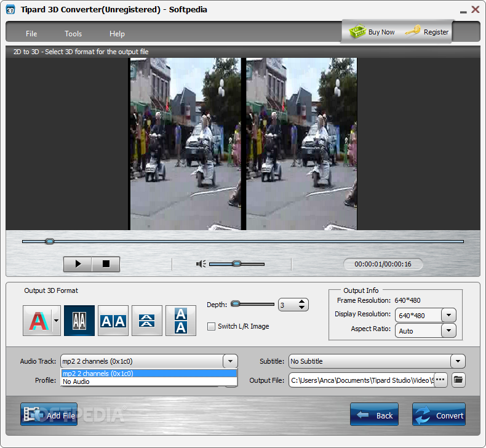The height and width of the screenshot is (448, 486).
Task: Close the Tipard 3D Converter window
Action: 476,9
